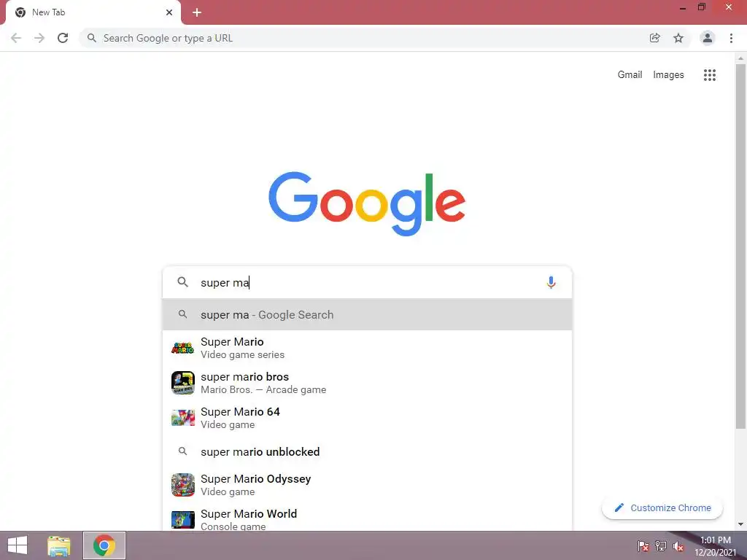The height and width of the screenshot is (560, 747).
Task: Open the Google apps grid icon
Action: click(x=709, y=75)
